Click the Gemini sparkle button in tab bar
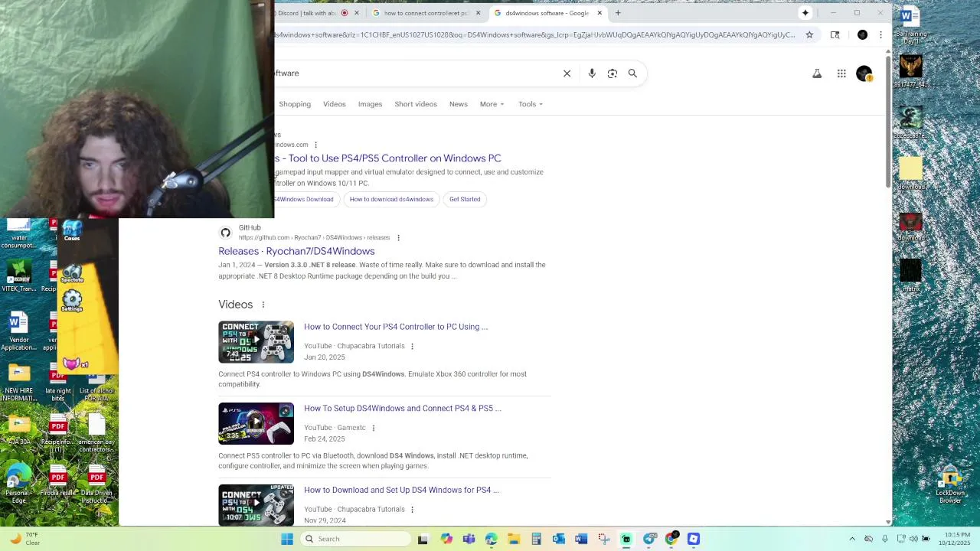This screenshot has width=980, height=551. pos(805,13)
